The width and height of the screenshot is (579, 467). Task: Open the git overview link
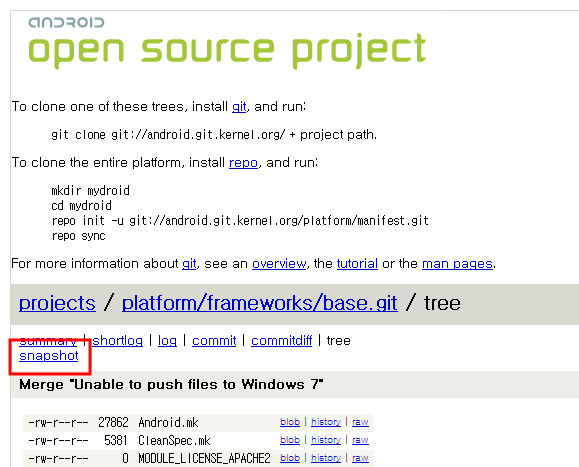coord(279,264)
